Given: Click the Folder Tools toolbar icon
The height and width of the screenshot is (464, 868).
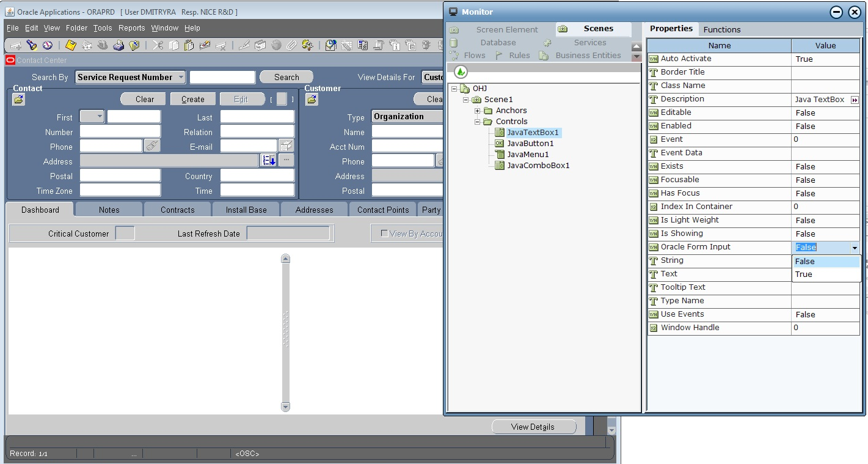Looking at the screenshot, I should 307,45.
